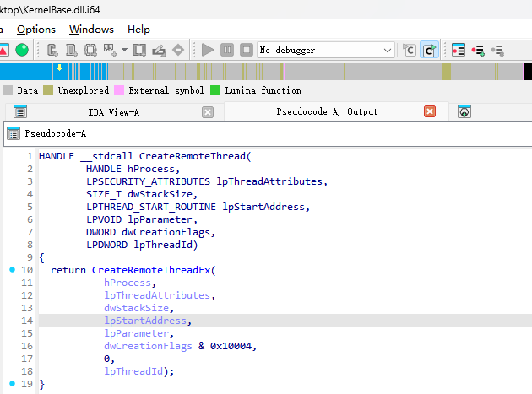Click the square frame toolbar icon
The width and height of the screenshot is (532, 394).
pos(139,50)
